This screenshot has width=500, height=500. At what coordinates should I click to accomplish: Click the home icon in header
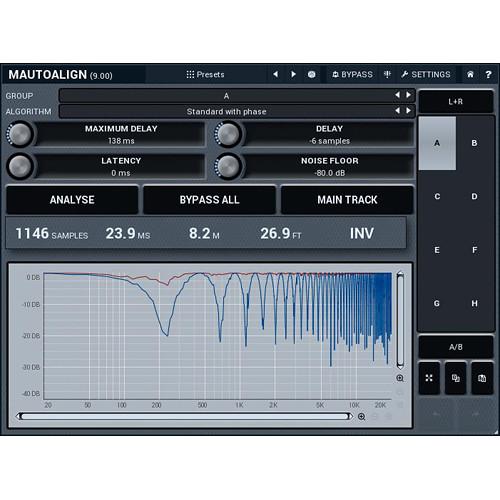tap(470, 74)
